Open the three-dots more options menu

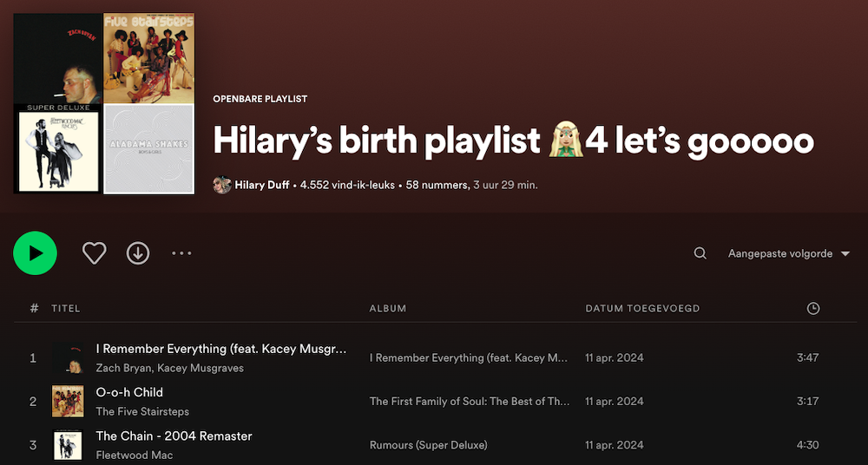tap(181, 253)
